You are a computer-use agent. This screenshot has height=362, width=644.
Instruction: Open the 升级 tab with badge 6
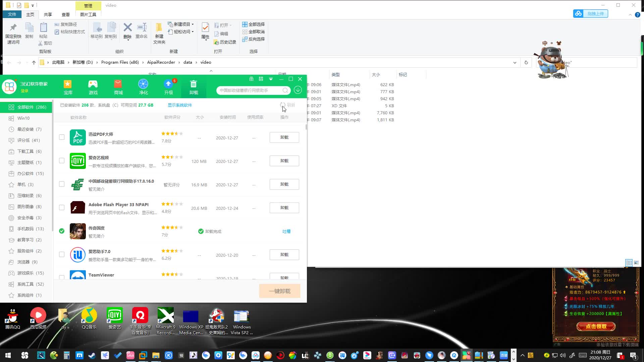tap(169, 87)
